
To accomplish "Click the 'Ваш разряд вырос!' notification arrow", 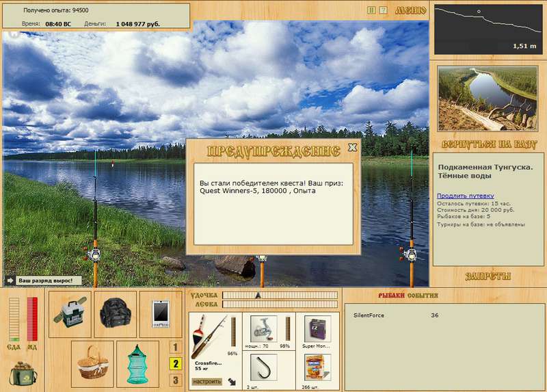I will tap(10, 280).
